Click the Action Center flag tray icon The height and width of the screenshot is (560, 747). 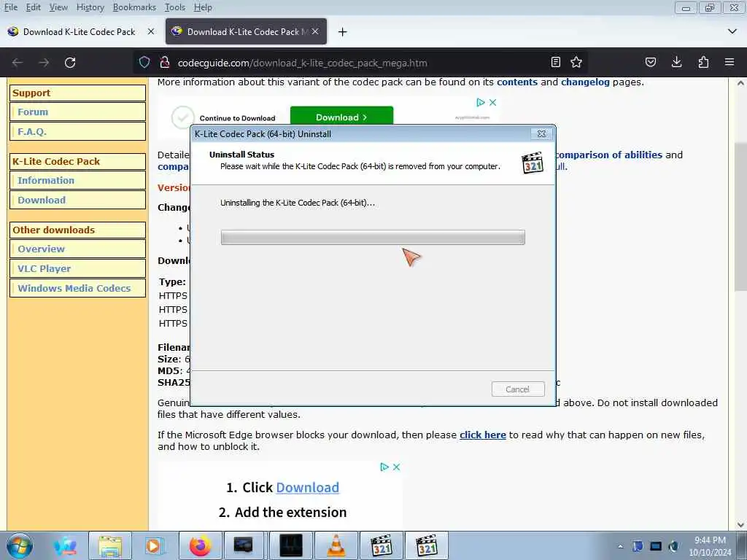click(638, 546)
